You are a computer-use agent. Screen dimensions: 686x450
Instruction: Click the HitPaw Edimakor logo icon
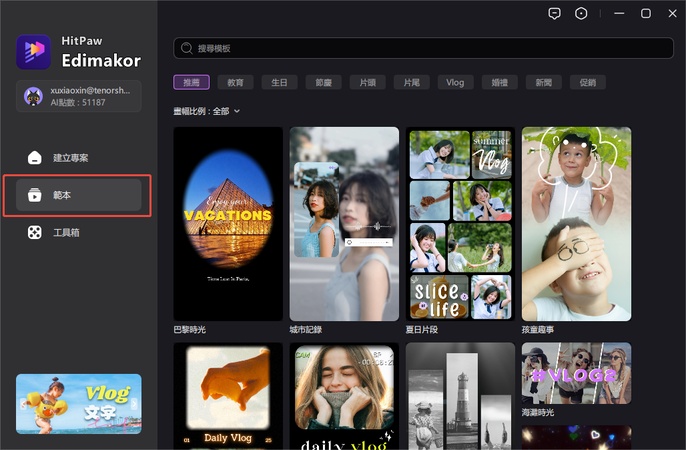(33, 52)
